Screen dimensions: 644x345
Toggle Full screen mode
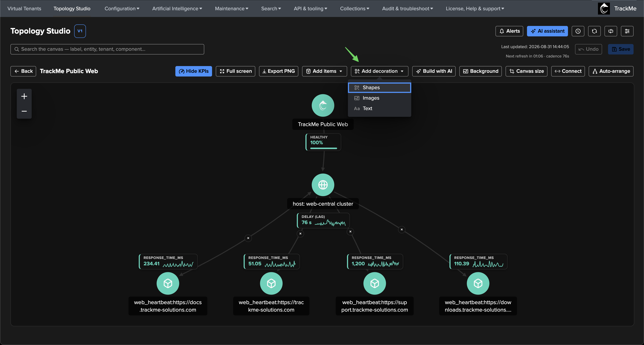click(235, 71)
